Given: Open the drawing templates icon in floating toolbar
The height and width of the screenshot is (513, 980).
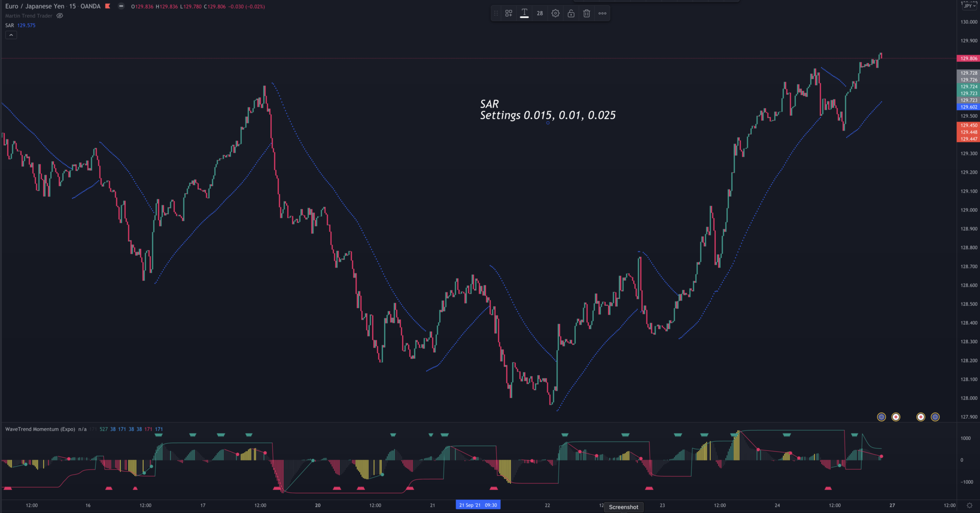Looking at the screenshot, I should pyautogui.click(x=509, y=13).
